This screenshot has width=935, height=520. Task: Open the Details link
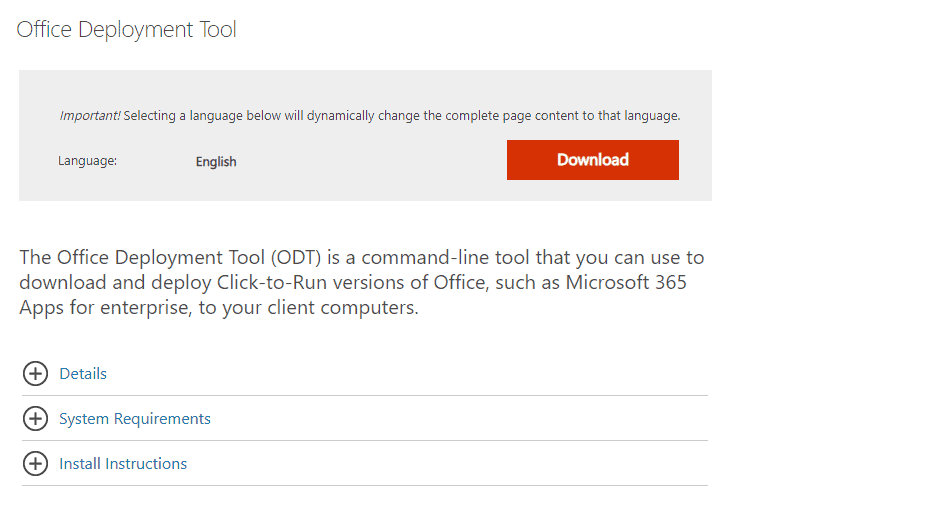(83, 374)
